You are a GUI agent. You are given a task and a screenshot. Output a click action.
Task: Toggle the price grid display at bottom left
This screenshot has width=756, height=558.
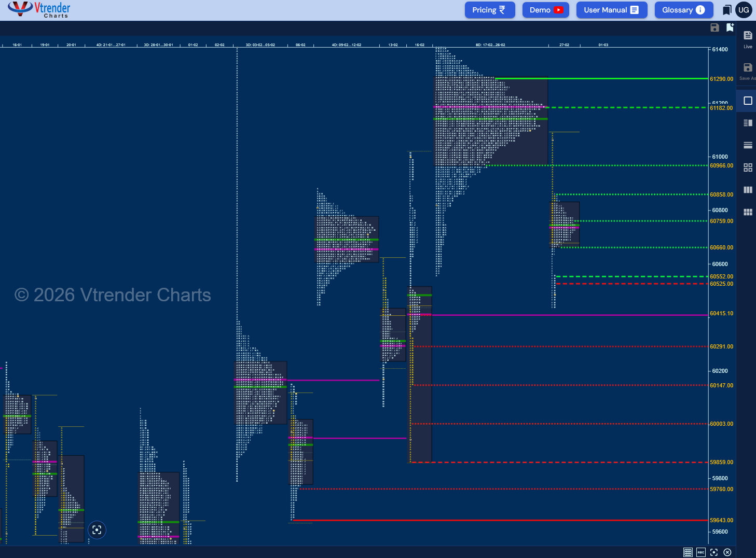point(688,552)
